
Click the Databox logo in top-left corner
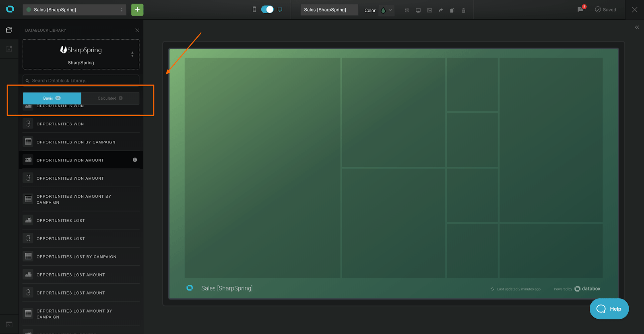pos(10,9)
